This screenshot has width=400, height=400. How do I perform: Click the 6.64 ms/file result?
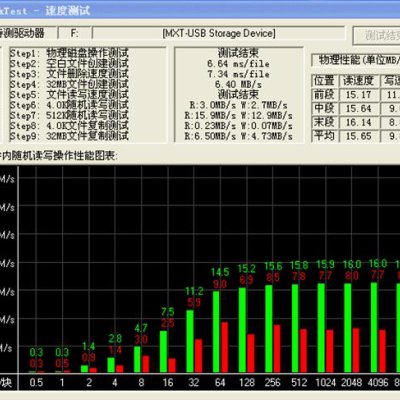238,63
